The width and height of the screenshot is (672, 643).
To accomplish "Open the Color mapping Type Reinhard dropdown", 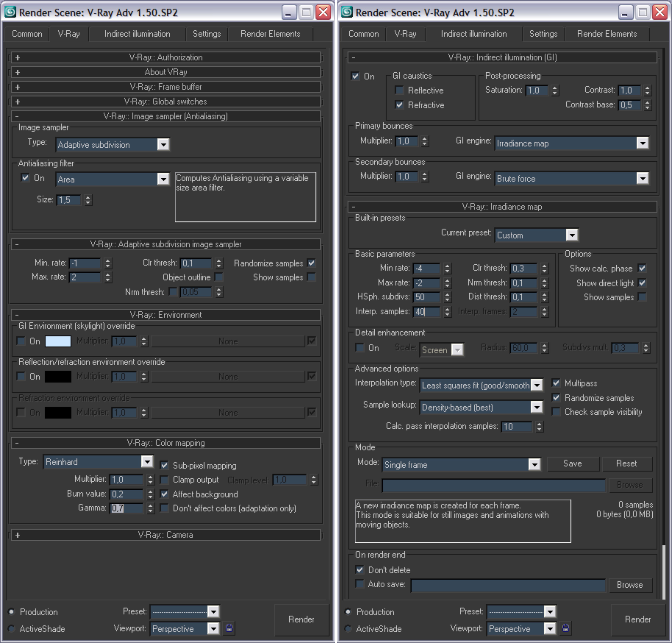I will point(147,462).
